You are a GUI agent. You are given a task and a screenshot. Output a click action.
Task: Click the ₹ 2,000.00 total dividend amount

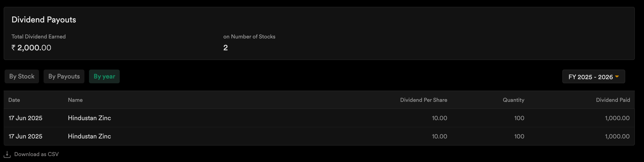pos(31,48)
